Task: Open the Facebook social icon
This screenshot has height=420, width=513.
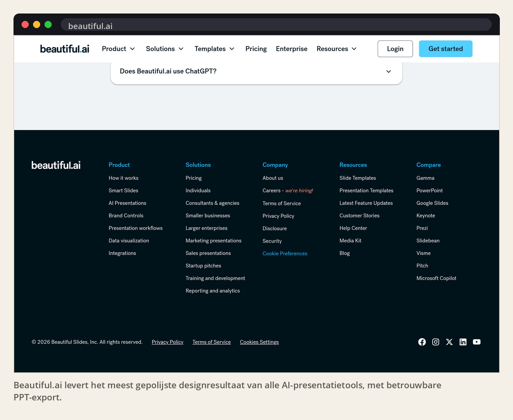Action: click(x=422, y=342)
